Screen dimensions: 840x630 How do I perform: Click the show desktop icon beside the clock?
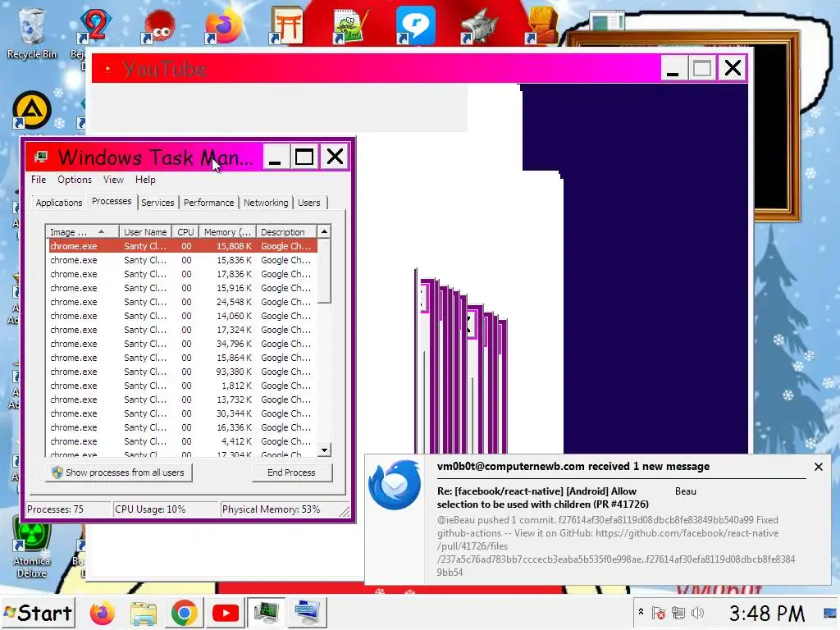[x=829, y=613]
